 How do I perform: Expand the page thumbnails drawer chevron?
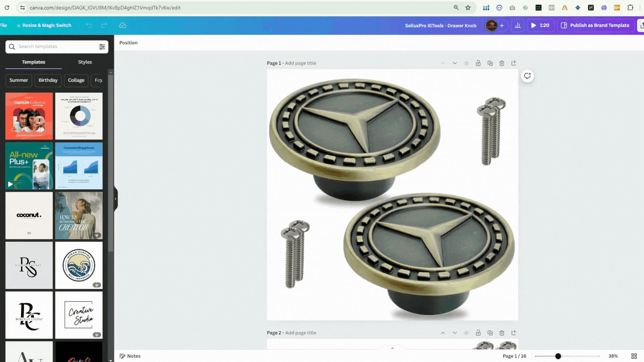coord(392,348)
